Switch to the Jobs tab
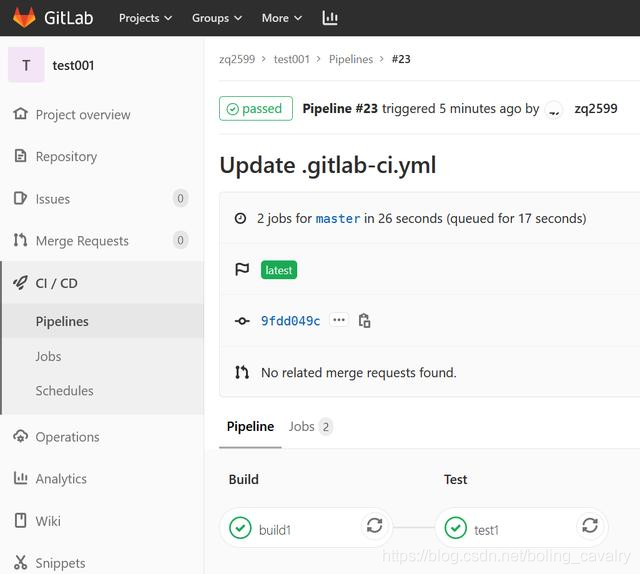Image resolution: width=640 pixels, height=574 pixels. 311,427
